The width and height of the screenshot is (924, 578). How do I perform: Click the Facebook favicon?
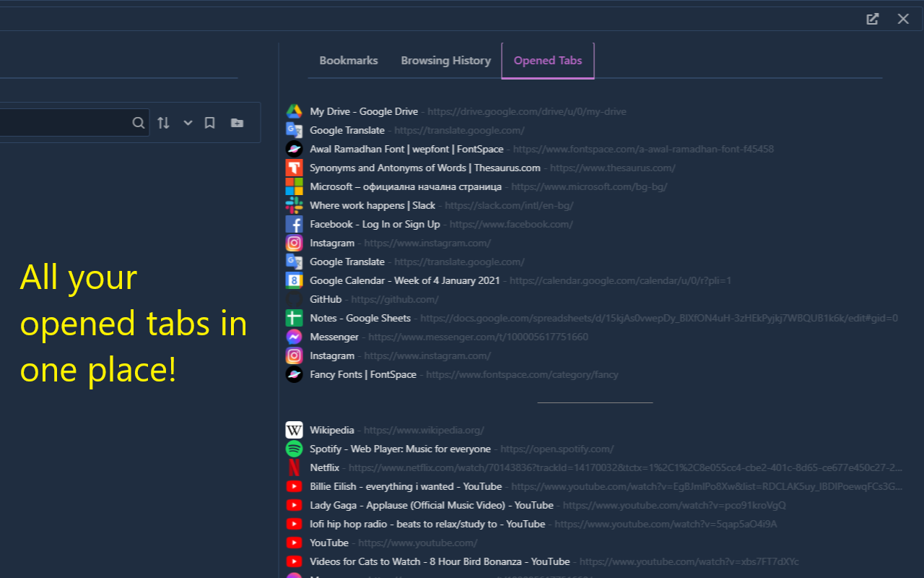294,224
